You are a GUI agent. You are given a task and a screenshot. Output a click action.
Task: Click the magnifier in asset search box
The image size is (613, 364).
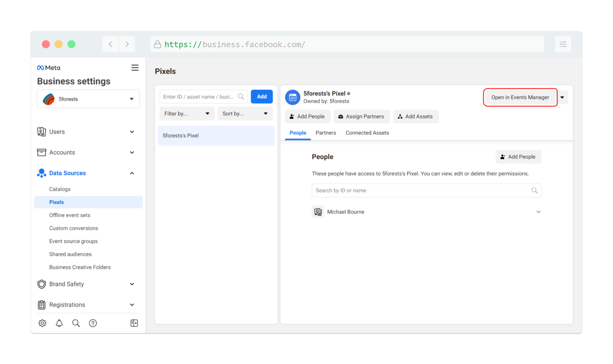[241, 97]
